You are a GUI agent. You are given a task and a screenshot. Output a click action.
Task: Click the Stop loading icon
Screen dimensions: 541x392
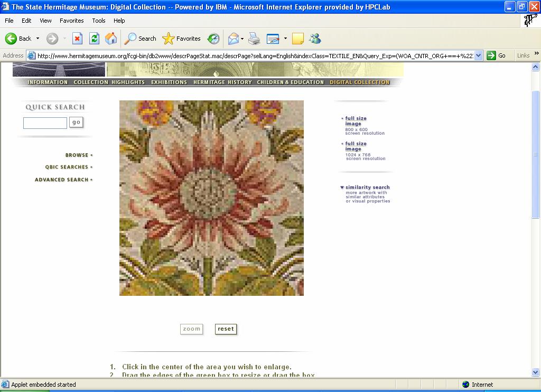coord(77,39)
